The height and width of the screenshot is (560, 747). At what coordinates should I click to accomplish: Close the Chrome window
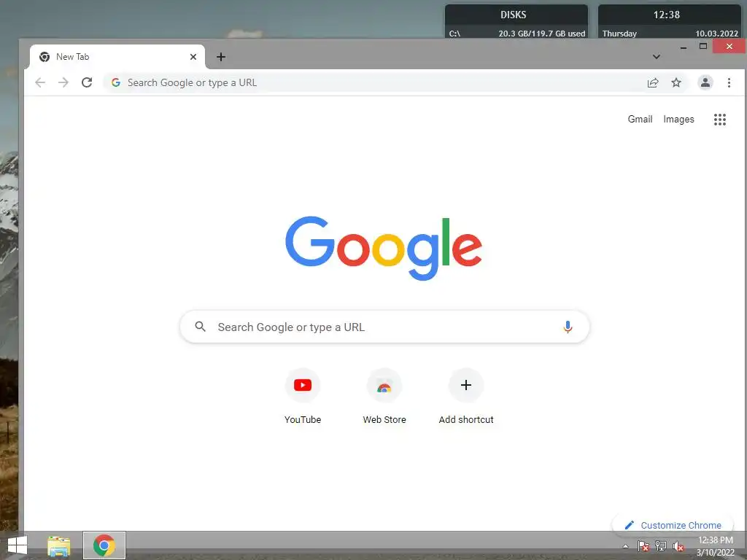point(729,46)
